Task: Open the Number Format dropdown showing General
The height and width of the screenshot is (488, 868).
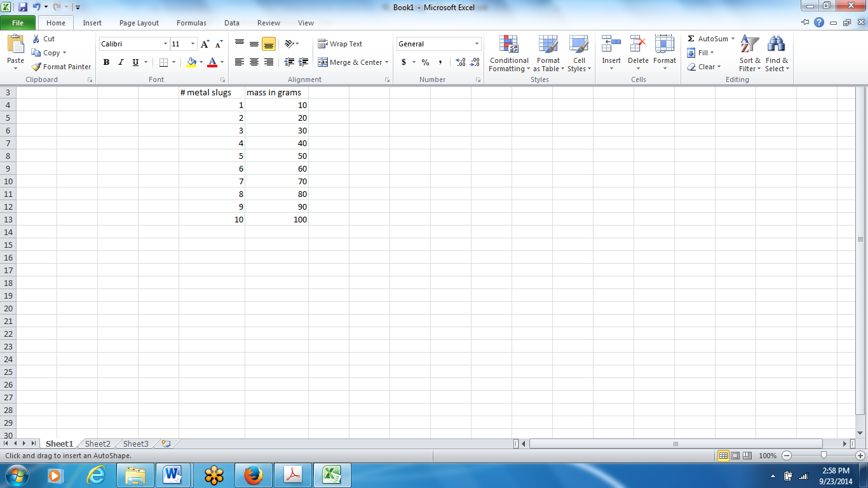Action: [437, 43]
